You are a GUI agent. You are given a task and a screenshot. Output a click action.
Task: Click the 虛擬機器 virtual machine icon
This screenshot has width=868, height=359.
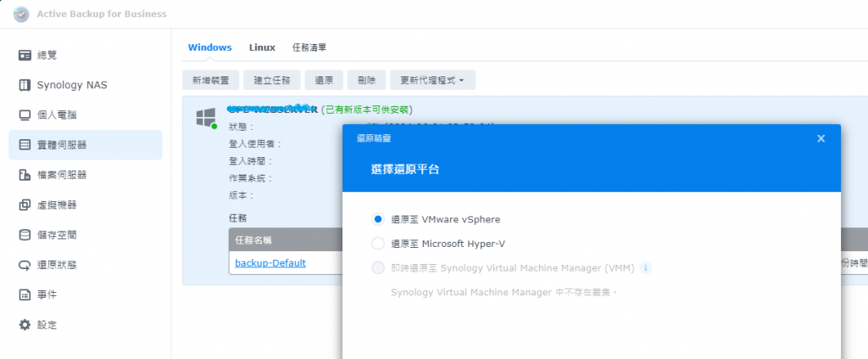tap(25, 205)
